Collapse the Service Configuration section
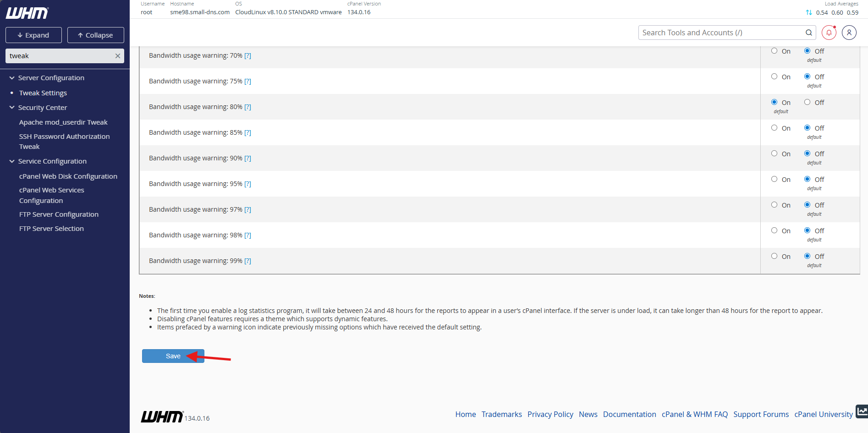This screenshot has height=433, width=868. [12, 161]
